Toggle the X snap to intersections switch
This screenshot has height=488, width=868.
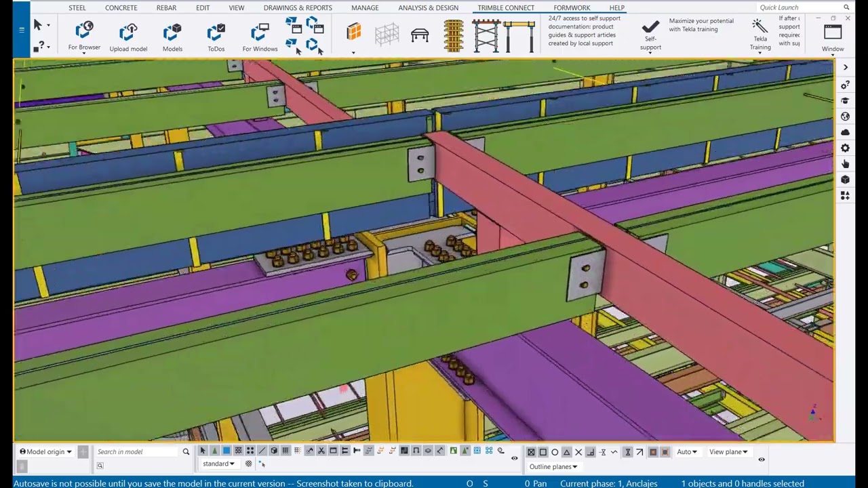pyautogui.click(x=578, y=452)
